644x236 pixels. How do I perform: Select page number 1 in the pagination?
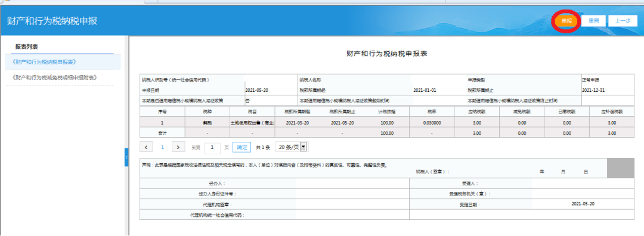162,147
